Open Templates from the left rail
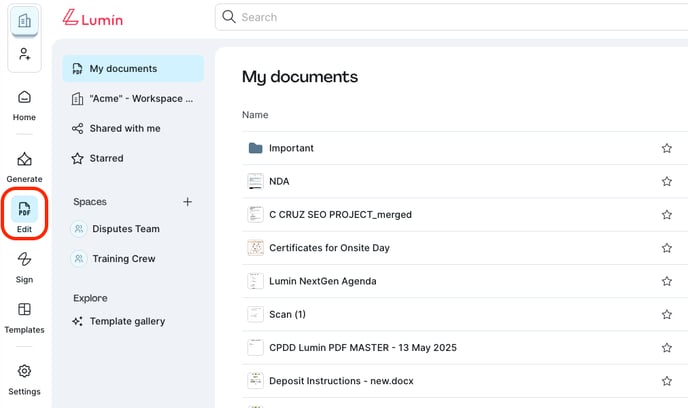This screenshot has width=688, height=408. 24,318
